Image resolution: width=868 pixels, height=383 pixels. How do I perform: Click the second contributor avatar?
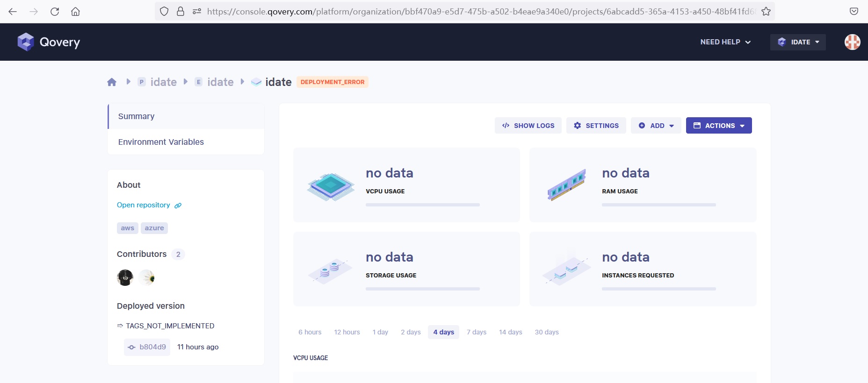(147, 278)
